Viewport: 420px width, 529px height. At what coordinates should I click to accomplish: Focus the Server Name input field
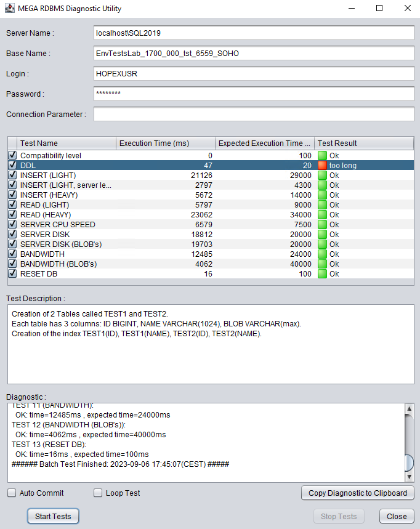254,33
